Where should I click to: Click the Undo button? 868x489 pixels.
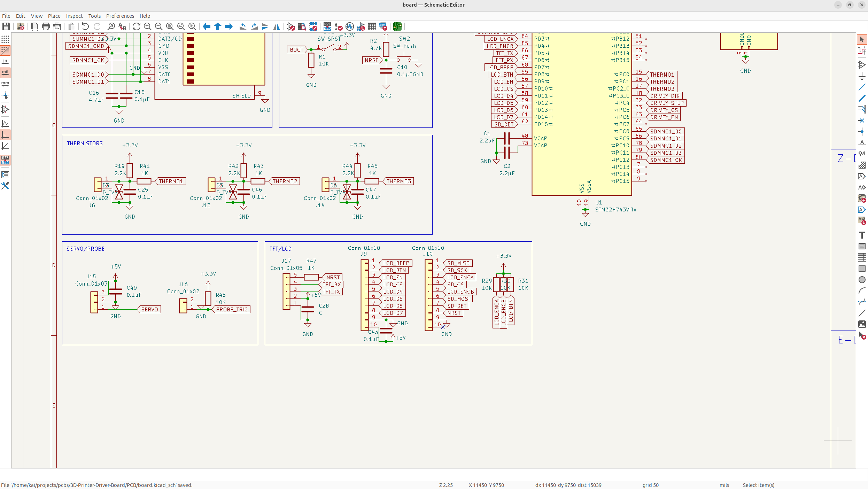coord(85,26)
